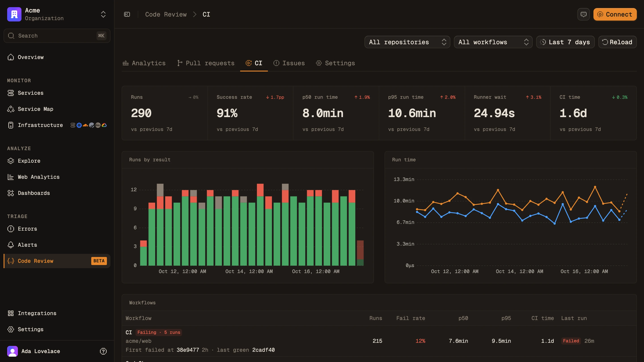Viewport: 644px width, 362px height.
Task: Switch to the Pull requests tab
Action: (x=206, y=63)
